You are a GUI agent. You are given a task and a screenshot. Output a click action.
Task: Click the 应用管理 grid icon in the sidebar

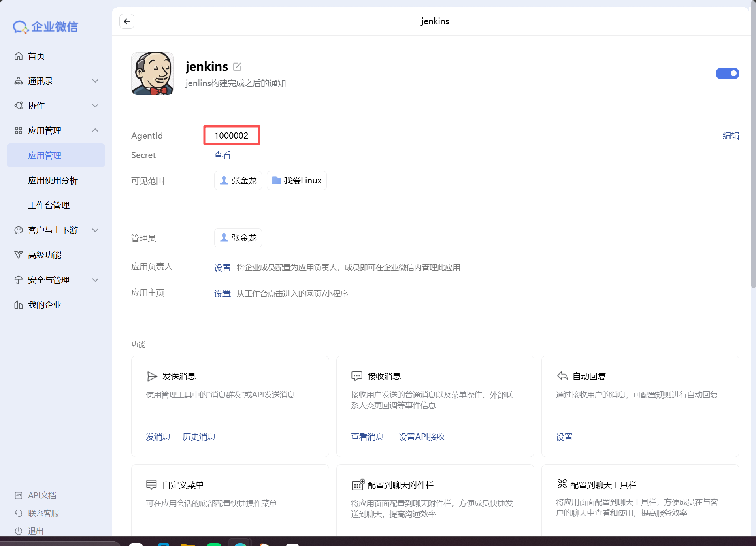coord(19,130)
